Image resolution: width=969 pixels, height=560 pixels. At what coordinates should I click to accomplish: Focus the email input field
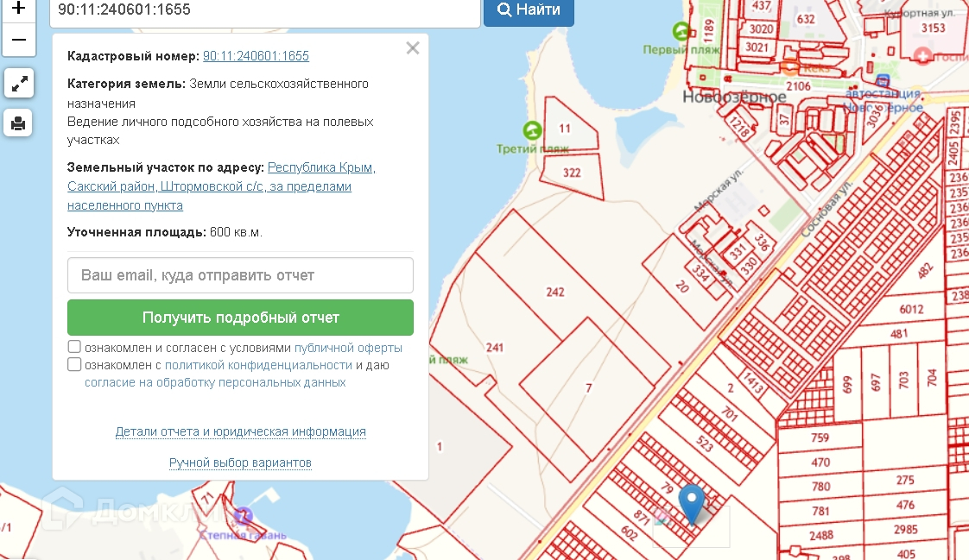pos(240,275)
